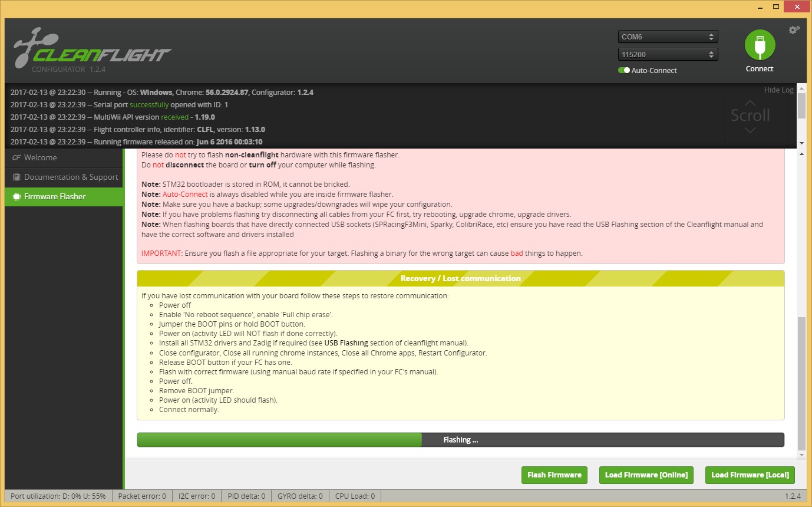Click the Scroll overlay in the log
This screenshot has width=812, height=507.
pyautogui.click(x=750, y=116)
